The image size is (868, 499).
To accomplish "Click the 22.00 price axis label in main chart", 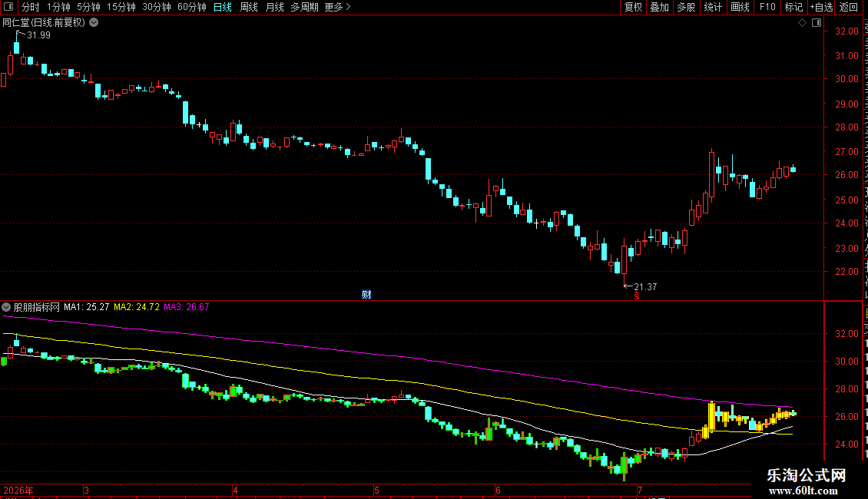I will 847,272.
